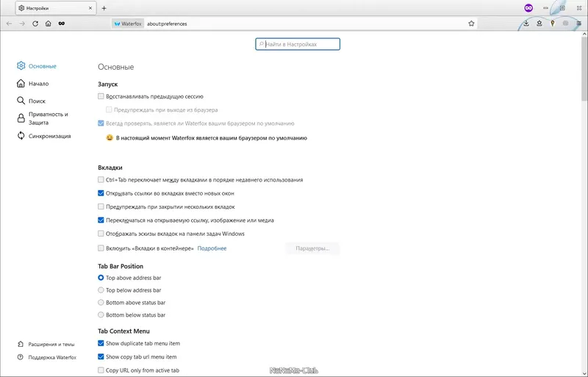
Task: Open the Downloads panel icon
Action: [x=526, y=24]
